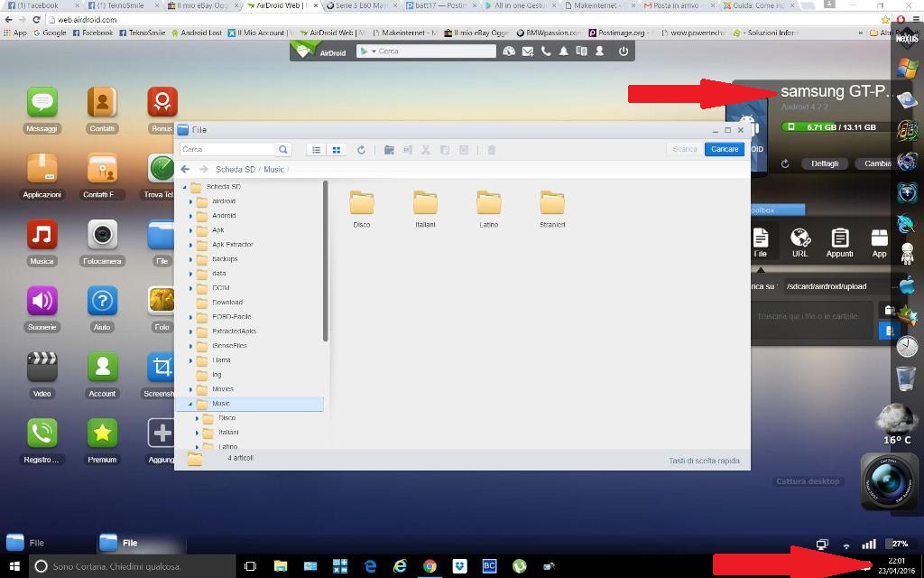Switch to grid view in File window

[336, 150]
